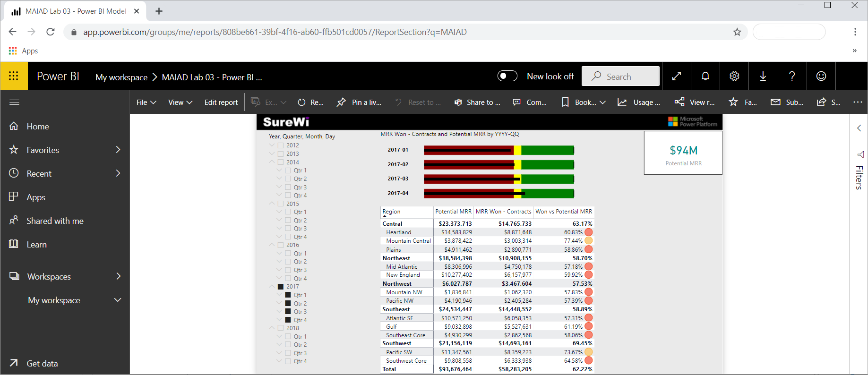
Task: Open Favorites star icon in sidebar
Action: (x=14, y=150)
